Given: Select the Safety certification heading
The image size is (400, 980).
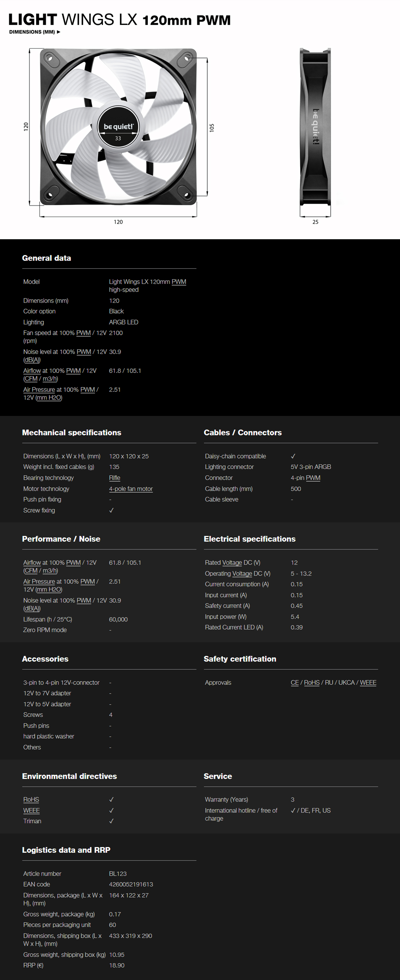Looking at the screenshot, I should tap(240, 659).
